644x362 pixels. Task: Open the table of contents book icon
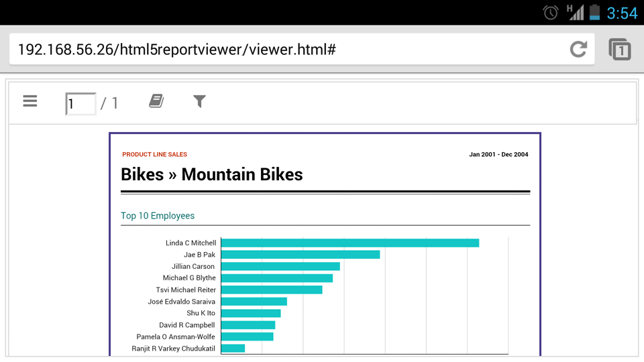(x=156, y=101)
